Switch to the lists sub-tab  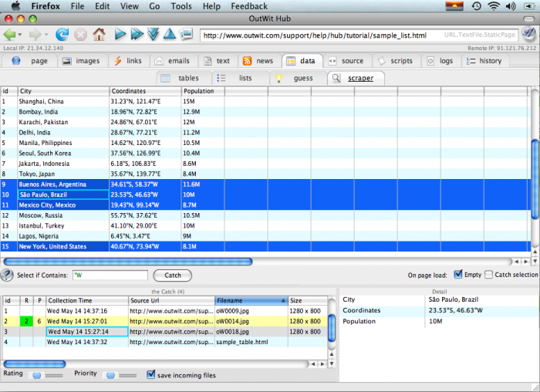point(240,78)
